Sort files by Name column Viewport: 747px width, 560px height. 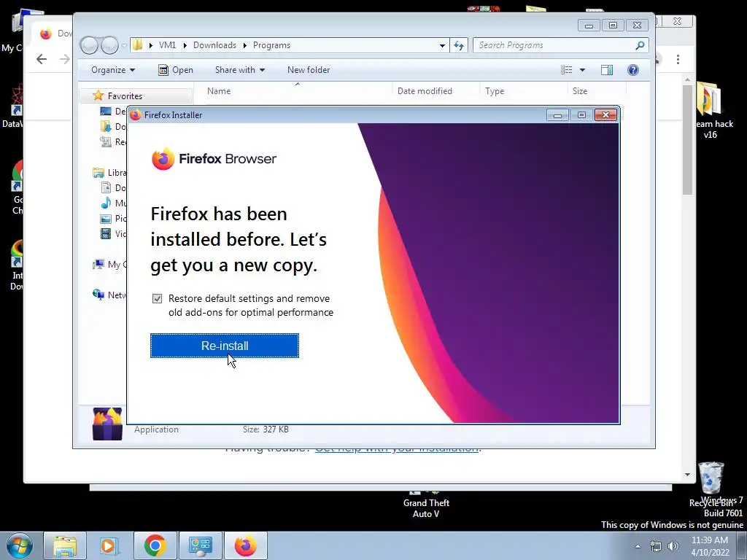tap(219, 91)
